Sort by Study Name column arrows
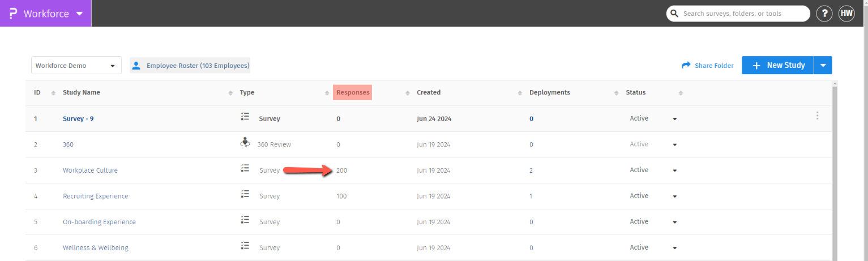 230,93
